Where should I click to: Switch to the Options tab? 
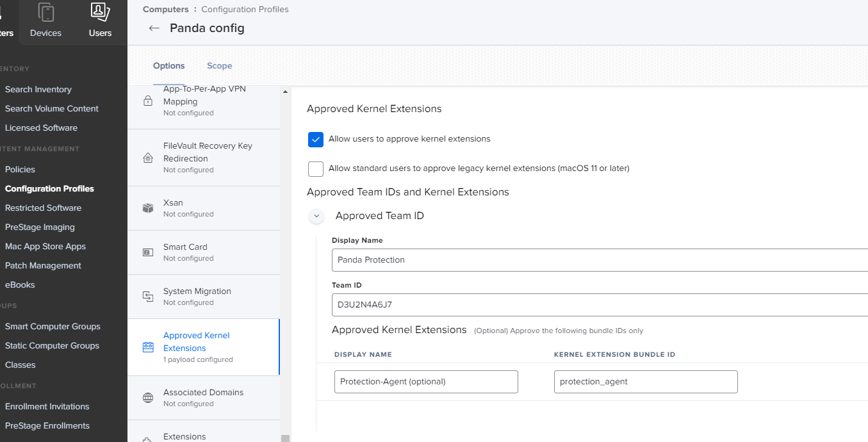[x=169, y=66]
